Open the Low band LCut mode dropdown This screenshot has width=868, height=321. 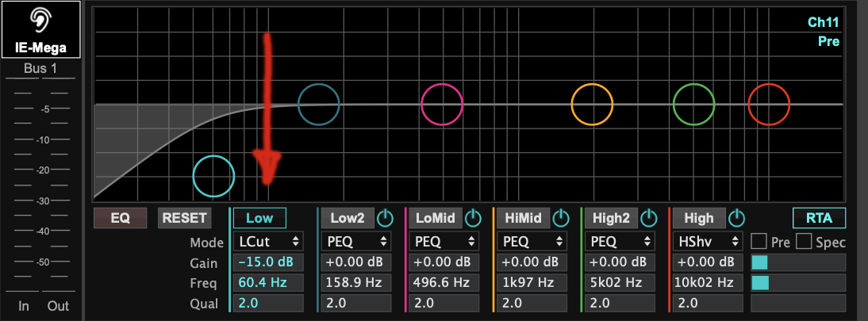pyautogui.click(x=268, y=241)
